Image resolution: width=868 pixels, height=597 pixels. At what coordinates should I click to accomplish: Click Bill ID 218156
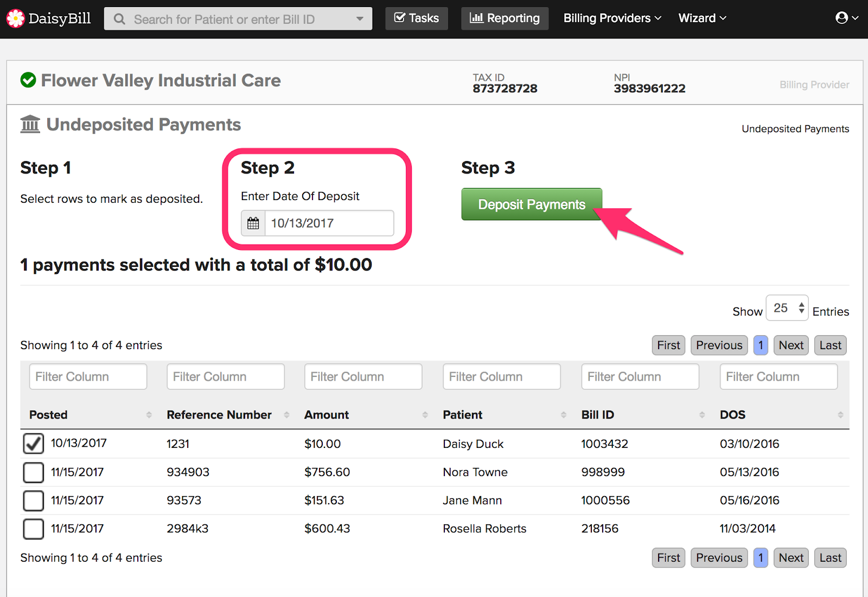pos(599,529)
